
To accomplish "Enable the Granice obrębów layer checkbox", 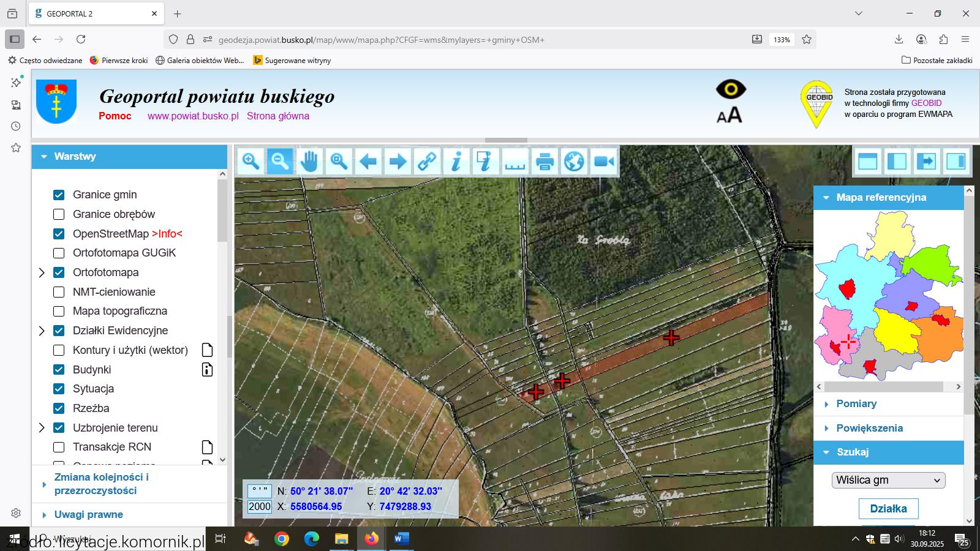I will coord(59,214).
